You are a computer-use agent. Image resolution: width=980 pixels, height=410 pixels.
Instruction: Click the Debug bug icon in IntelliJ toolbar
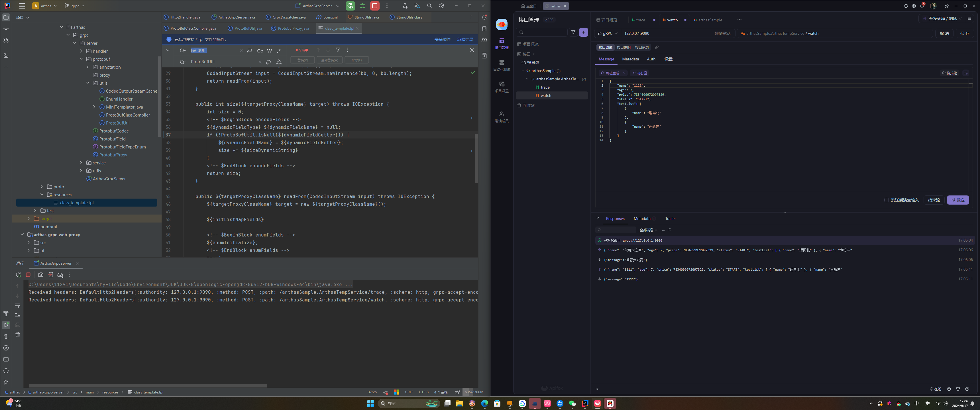362,6
